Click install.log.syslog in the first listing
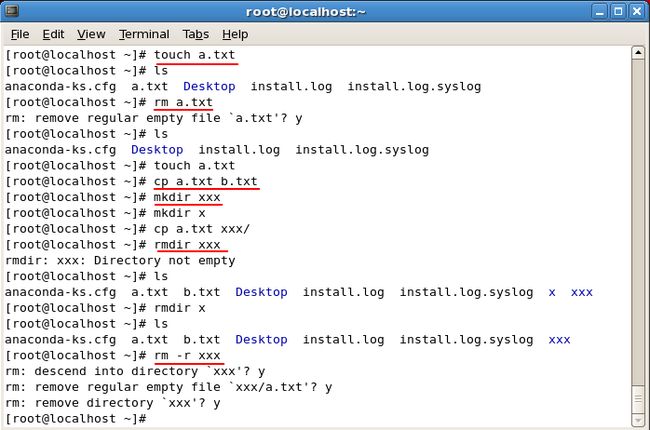Image resolution: width=650 pixels, height=430 pixels. [414, 86]
